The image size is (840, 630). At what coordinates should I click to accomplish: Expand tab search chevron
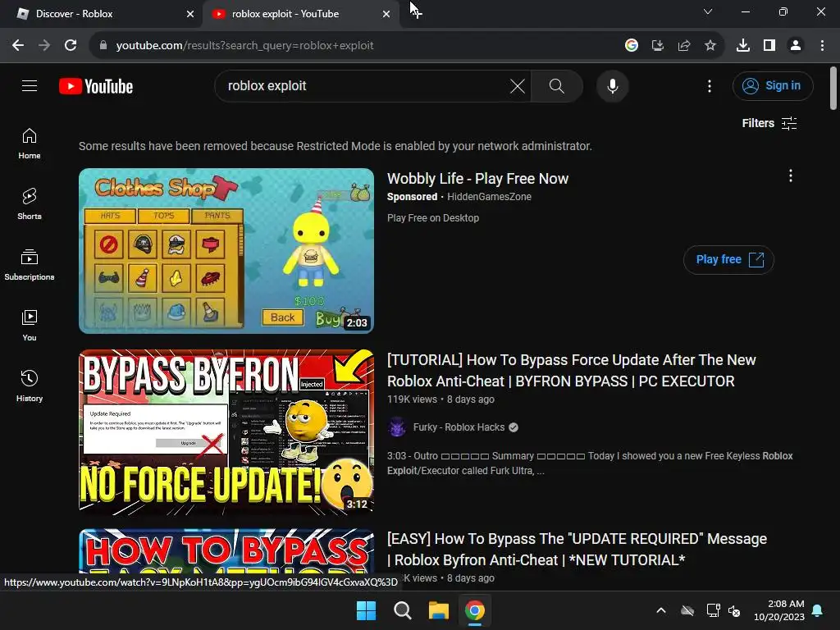tap(708, 11)
